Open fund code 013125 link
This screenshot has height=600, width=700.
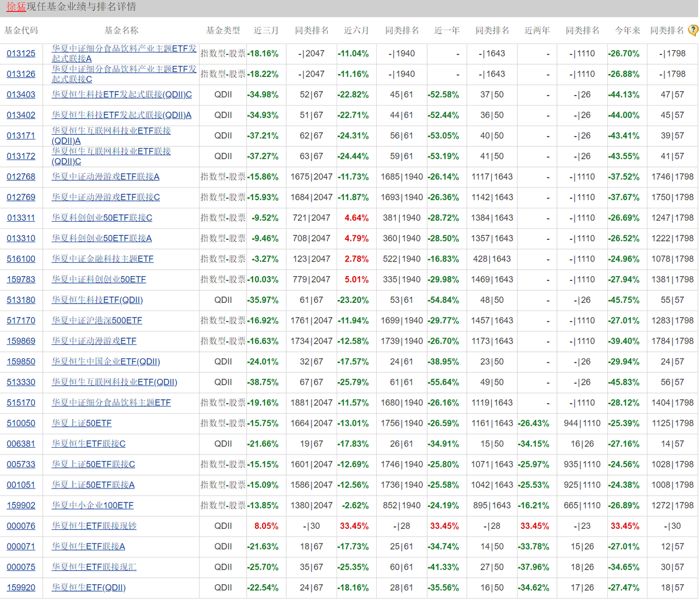(x=21, y=54)
